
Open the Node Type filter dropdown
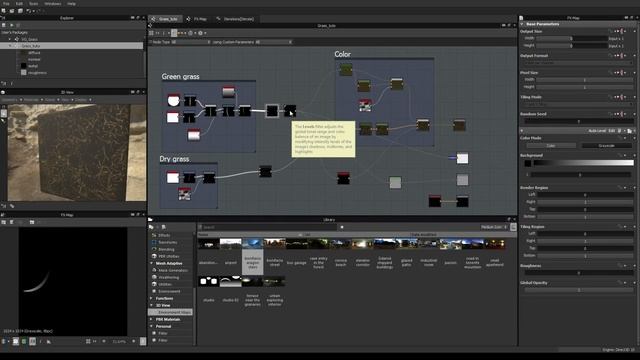[x=191, y=42]
